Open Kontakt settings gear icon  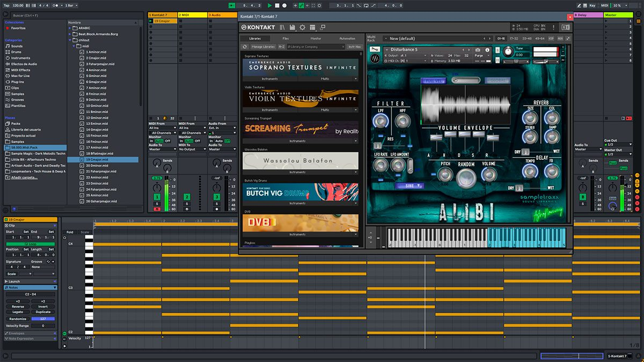(302, 27)
